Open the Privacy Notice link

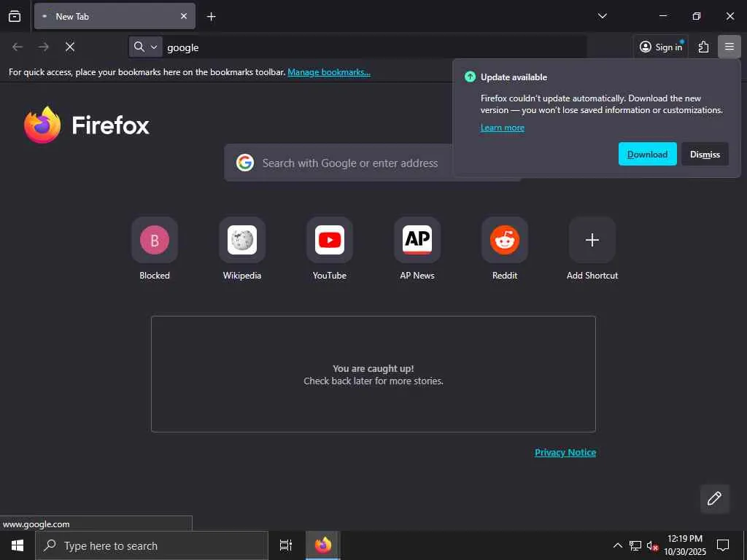565,452
